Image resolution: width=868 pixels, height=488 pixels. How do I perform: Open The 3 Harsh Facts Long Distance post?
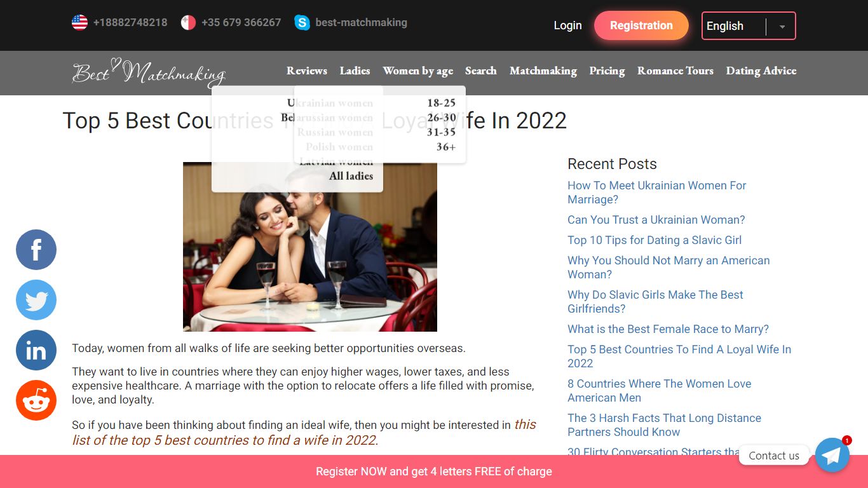pyautogui.click(x=664, y=425)
